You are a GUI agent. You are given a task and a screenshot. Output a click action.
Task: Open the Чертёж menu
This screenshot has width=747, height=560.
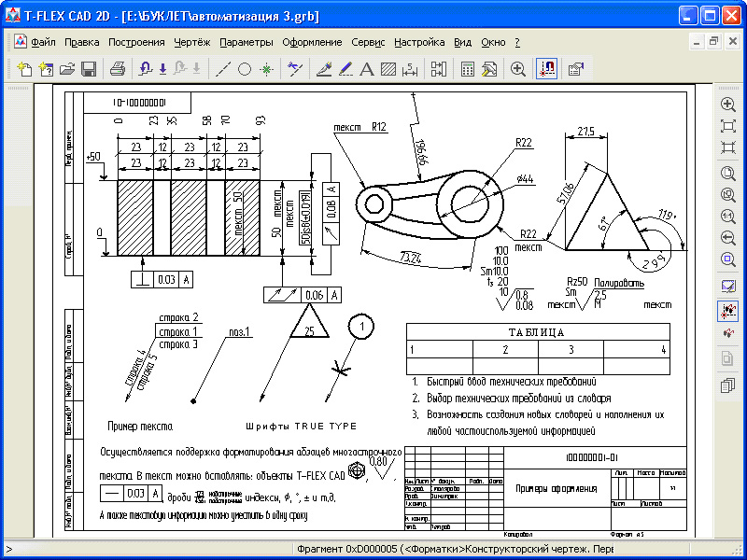(192, 42)
